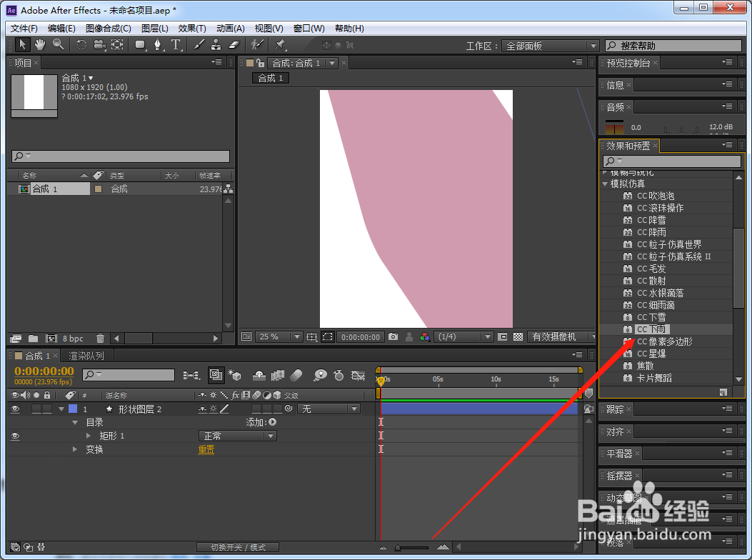Select the Rectangle shape tool
752x560 pixels.
(140, 45)
